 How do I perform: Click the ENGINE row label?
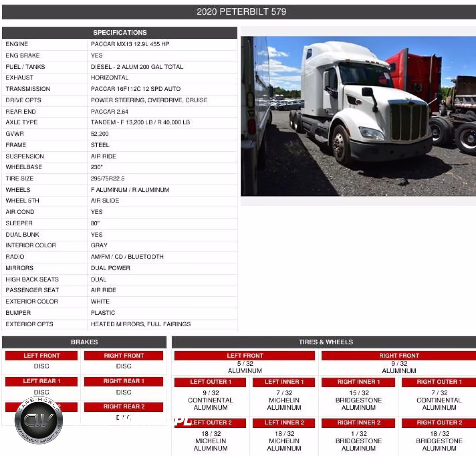tap(17, 44)
